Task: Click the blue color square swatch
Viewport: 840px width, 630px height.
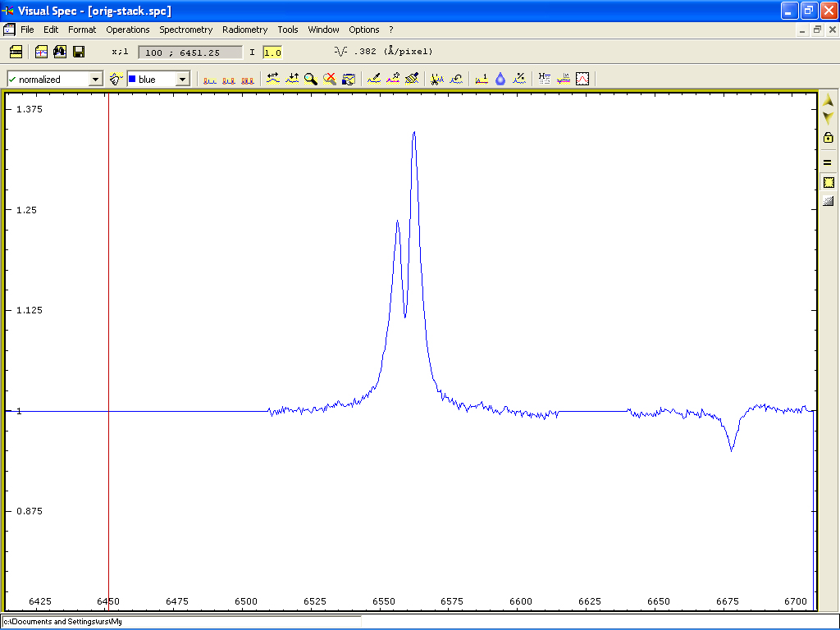Action: pos(132,80)
